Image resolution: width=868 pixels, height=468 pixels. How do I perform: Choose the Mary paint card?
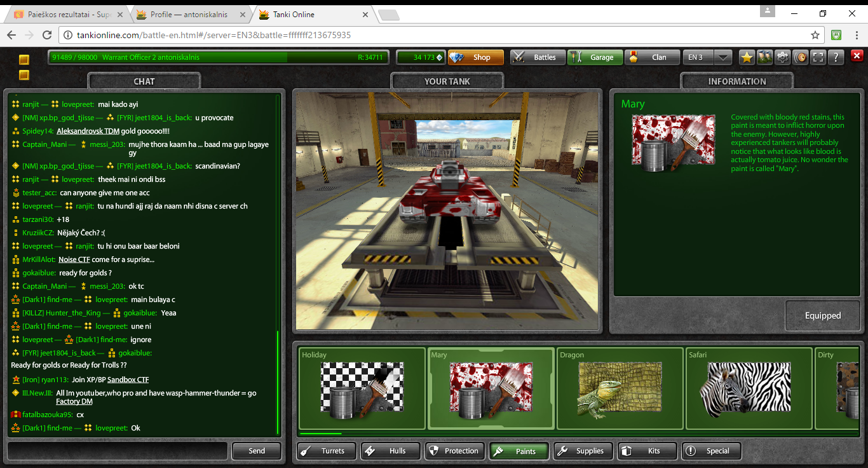491,389
